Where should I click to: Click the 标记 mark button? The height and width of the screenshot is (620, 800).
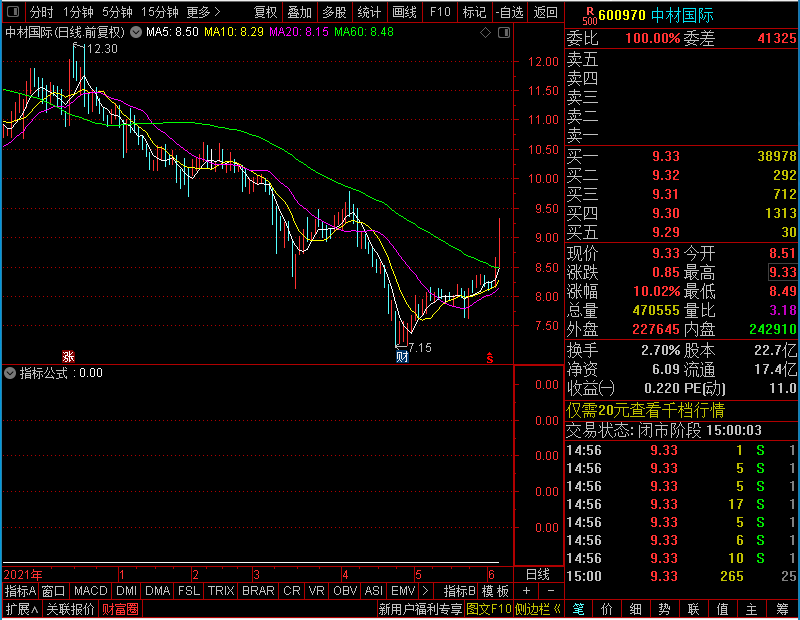click(474, 12)
